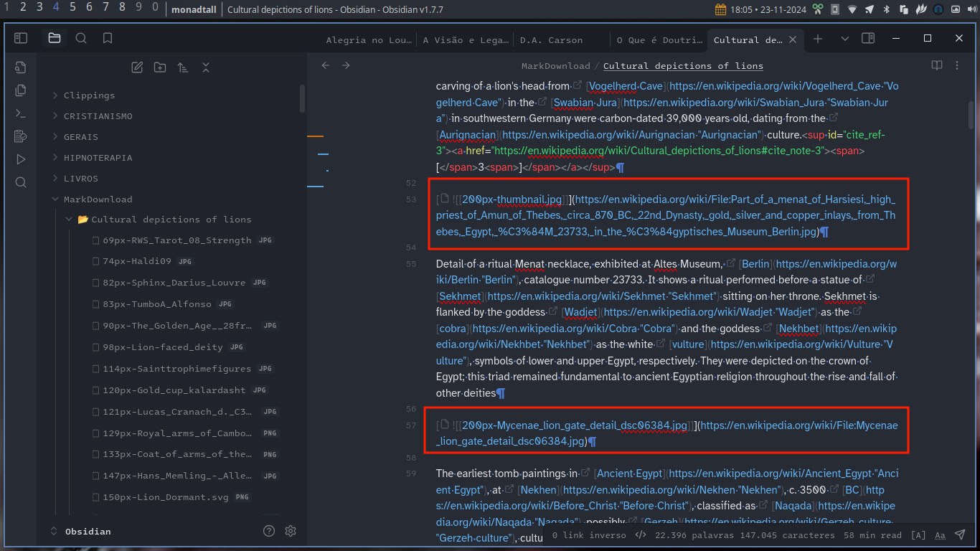Open the Nekhbet link text

point(798,328)
